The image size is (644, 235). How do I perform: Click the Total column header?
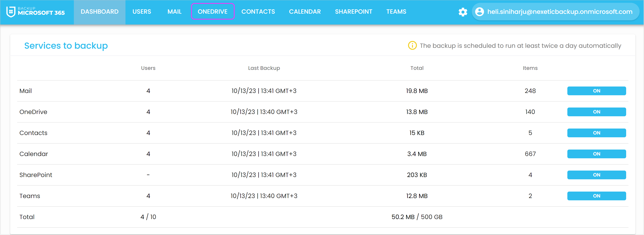click(x=417, y=68)
